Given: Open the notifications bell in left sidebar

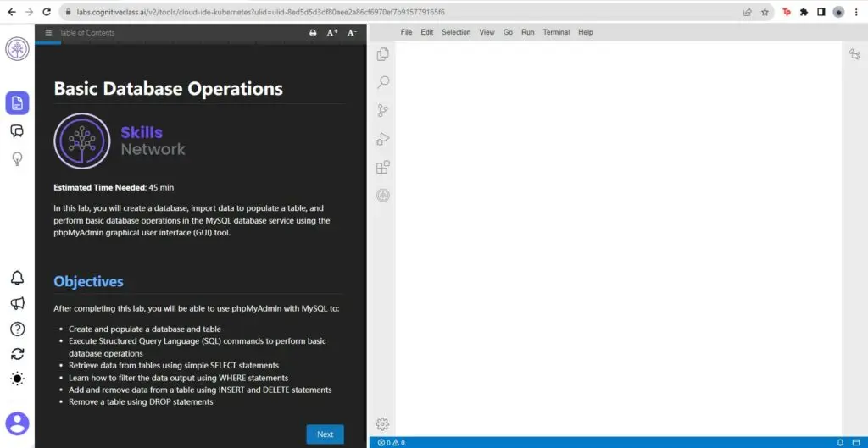Looking at the screenshot, I should pos(17,278).
